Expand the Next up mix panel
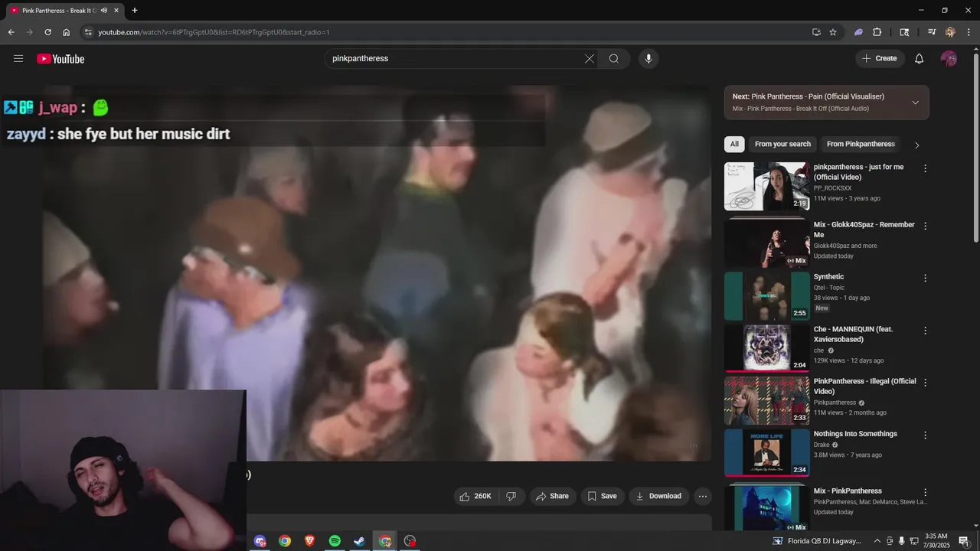 point(915,103)
